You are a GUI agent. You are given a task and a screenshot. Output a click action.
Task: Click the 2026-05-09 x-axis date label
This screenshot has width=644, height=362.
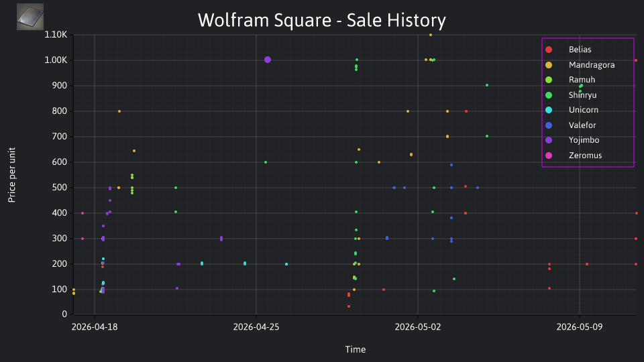pyautogui.click(x=580, y=326)
